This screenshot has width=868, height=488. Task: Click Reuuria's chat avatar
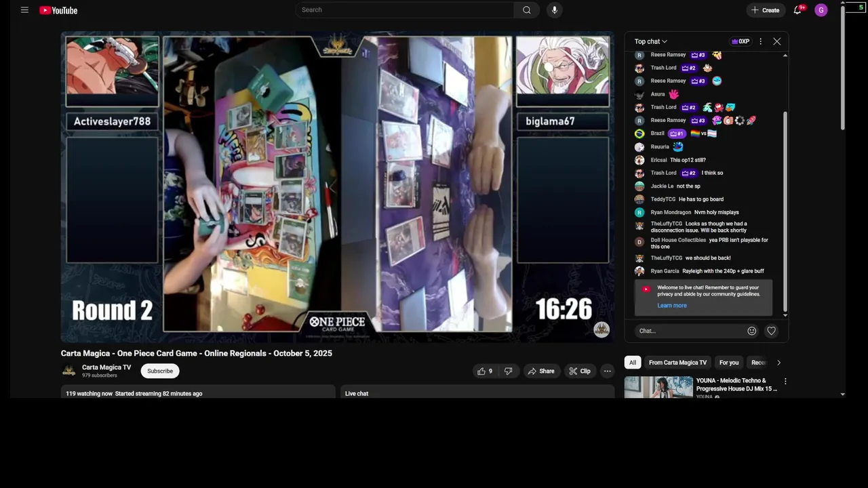click(639, 147)
